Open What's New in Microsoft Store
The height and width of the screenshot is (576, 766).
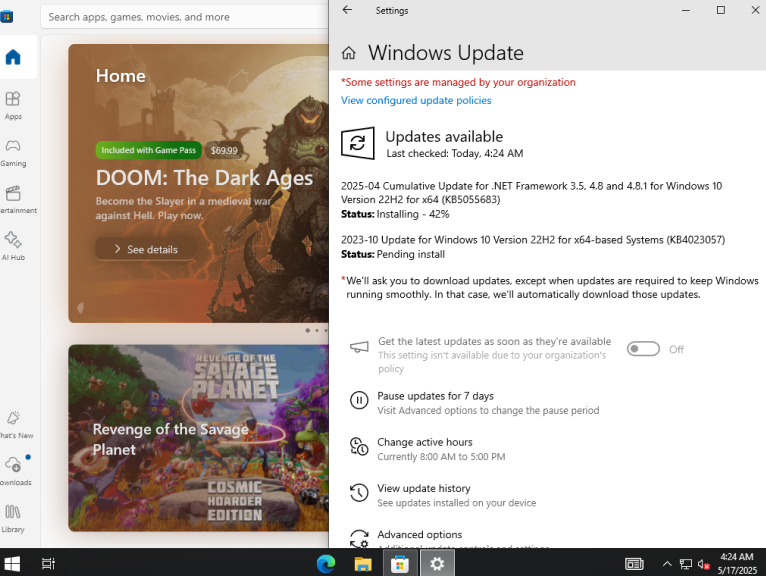[x=13, y=425]
